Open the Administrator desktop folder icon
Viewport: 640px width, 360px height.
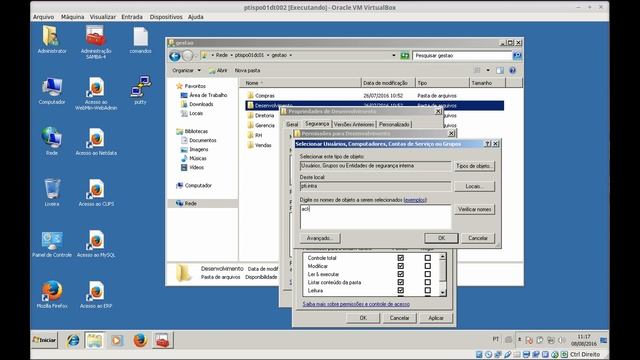[x=51, y=40]
